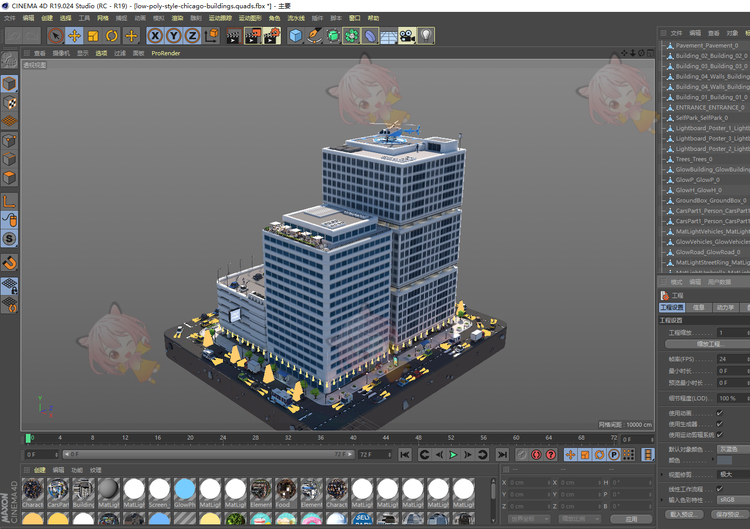This screenshot has height=529, width=750.
Task: Toggle the 使用运动剪辑系统 checkbox
Action: click(719, 435)
